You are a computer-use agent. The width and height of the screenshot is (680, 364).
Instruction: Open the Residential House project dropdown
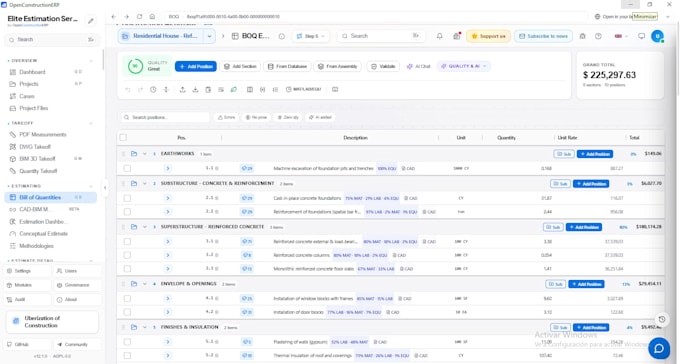tap(209, 36)
